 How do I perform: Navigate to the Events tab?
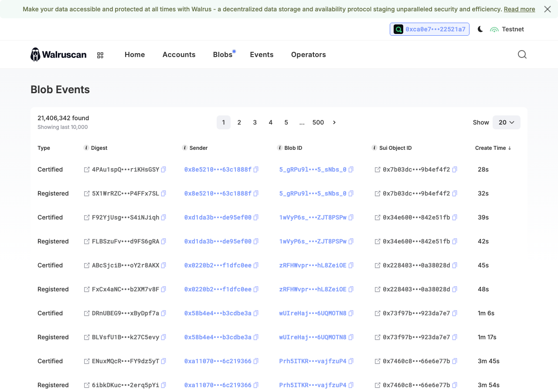[x=262, y=54]
